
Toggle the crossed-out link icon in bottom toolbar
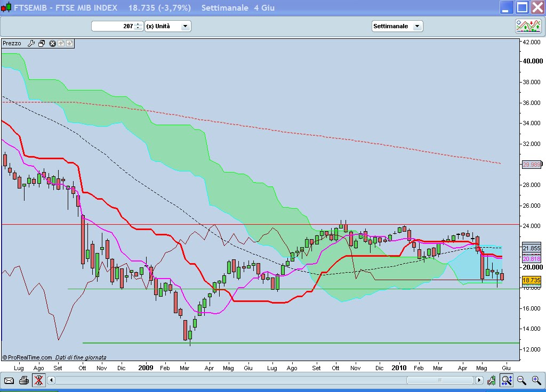(x=38, y=380)
